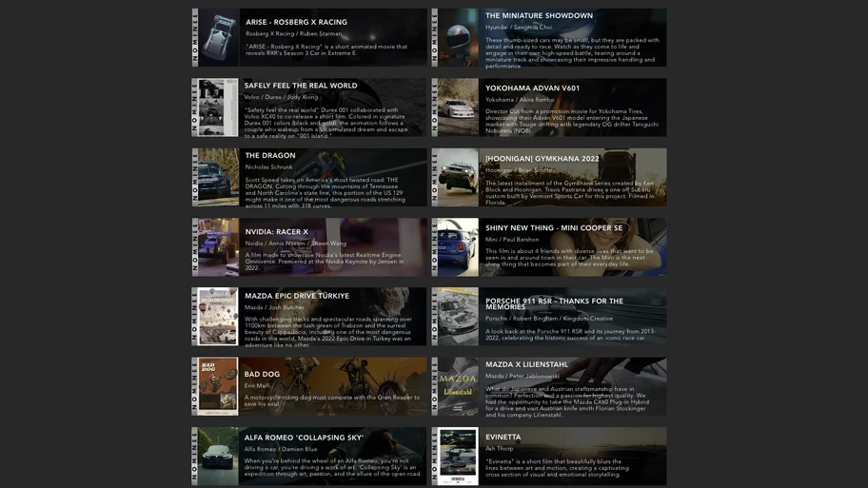This screenshot has height=488, width=868.
Task: Click the credit Mazda / Josh Butcher
Action: point(274,307)
